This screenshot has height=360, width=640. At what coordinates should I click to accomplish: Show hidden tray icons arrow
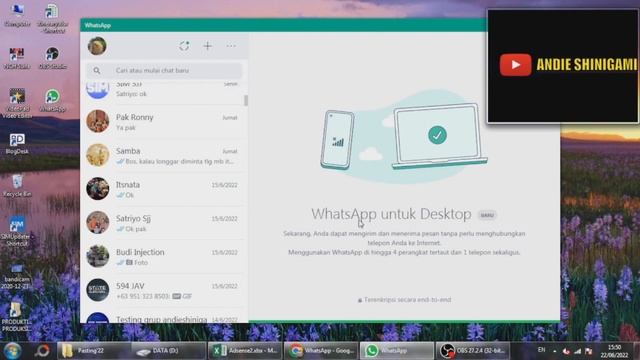(554, 351)
